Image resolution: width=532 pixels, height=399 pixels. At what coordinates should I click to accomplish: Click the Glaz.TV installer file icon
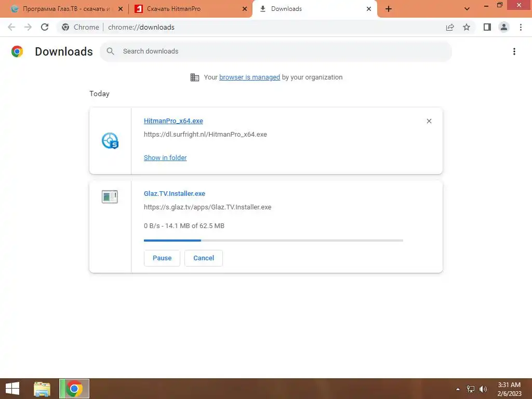(110, 197)
